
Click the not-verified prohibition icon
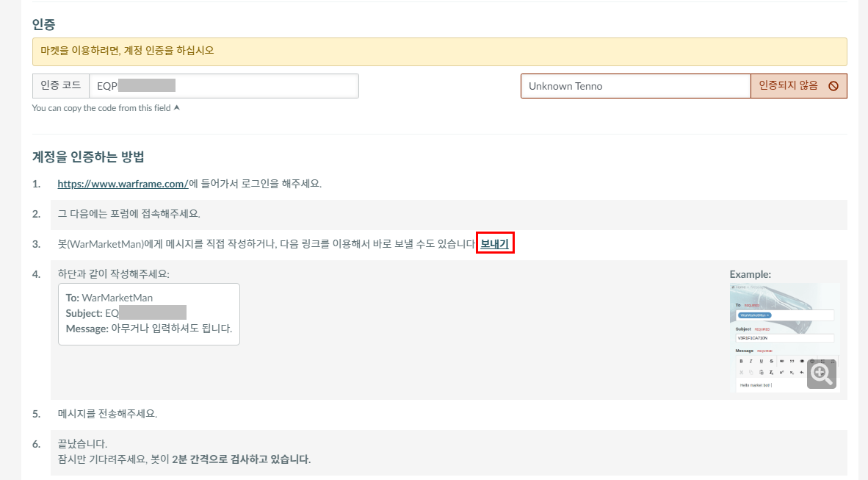point(833,86)
